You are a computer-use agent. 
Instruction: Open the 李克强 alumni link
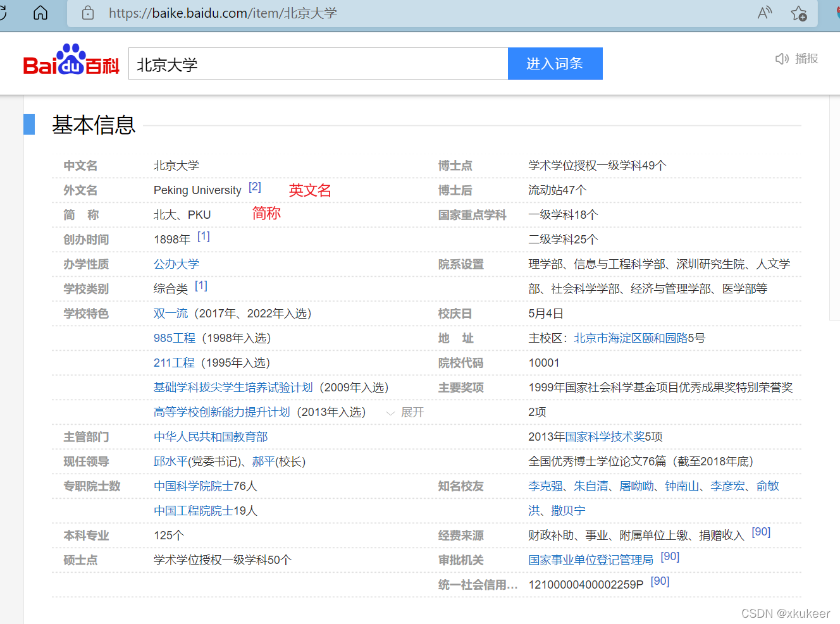click(x=546, y=486)
